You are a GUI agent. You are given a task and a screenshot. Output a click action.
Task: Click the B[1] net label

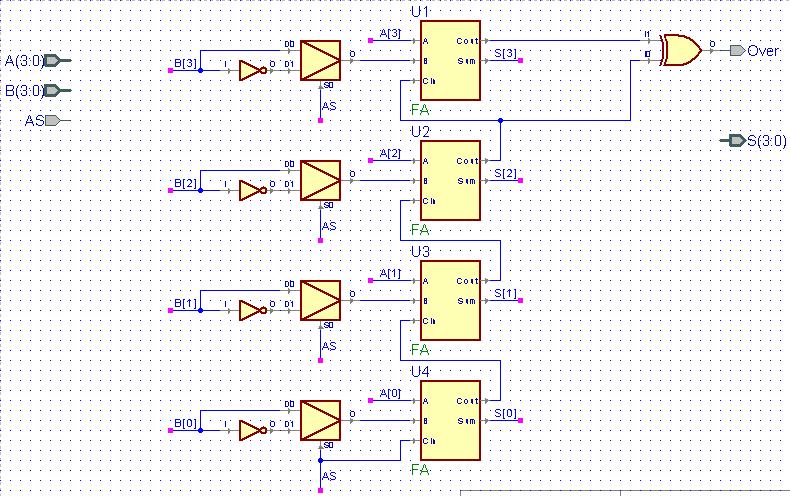(x=185, y=303)
